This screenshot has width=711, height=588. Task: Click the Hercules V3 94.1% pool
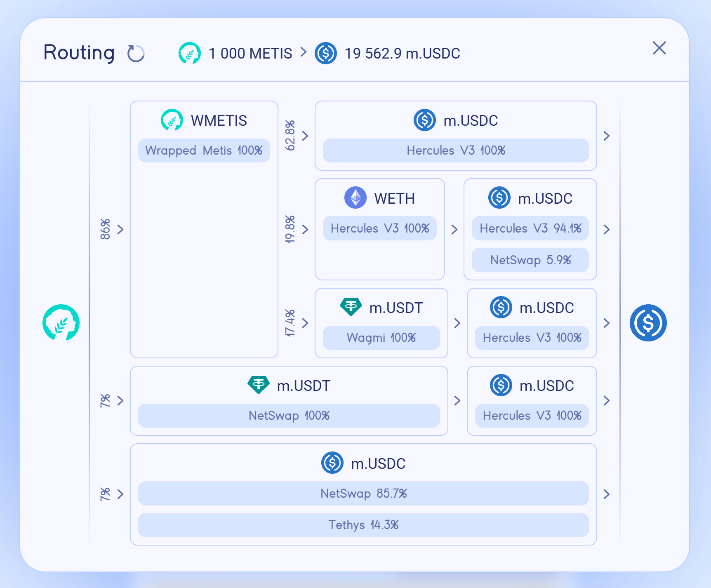coord(530,228)
